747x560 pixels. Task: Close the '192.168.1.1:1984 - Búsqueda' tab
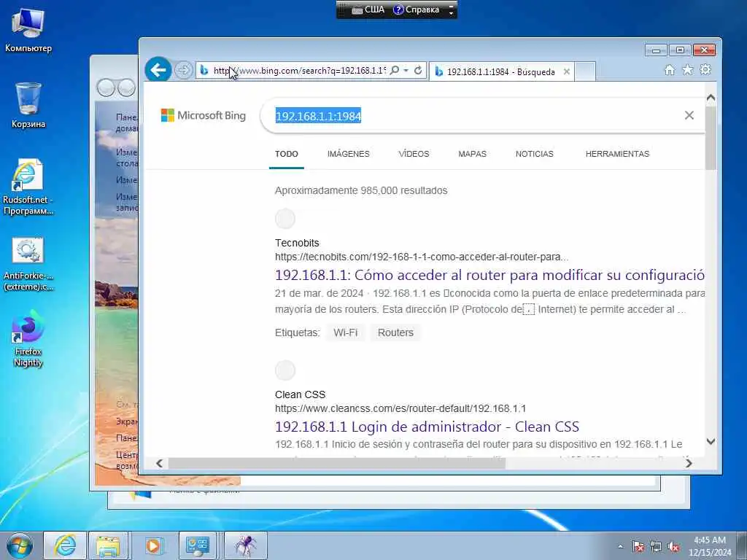pos(566,72)
